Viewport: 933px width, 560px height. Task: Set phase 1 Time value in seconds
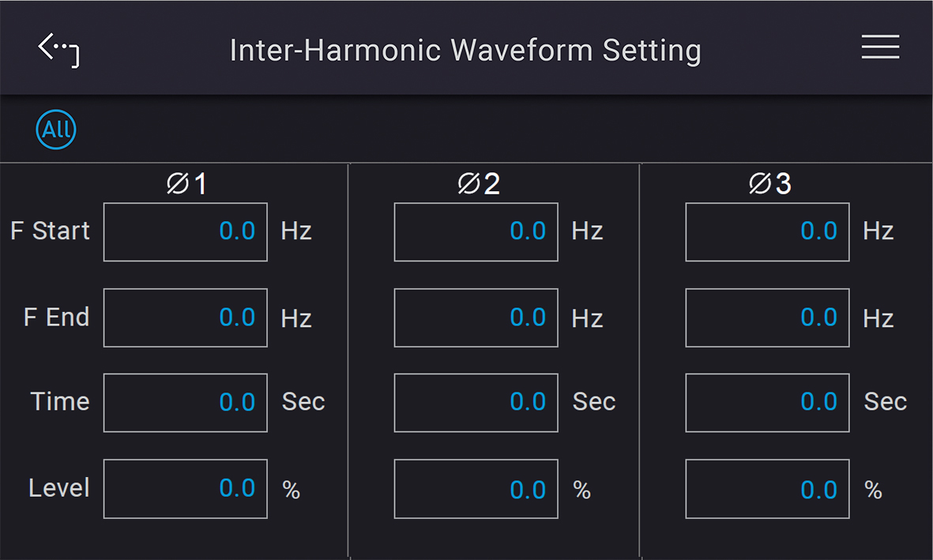pyautogui.click(x=185, y=403)
